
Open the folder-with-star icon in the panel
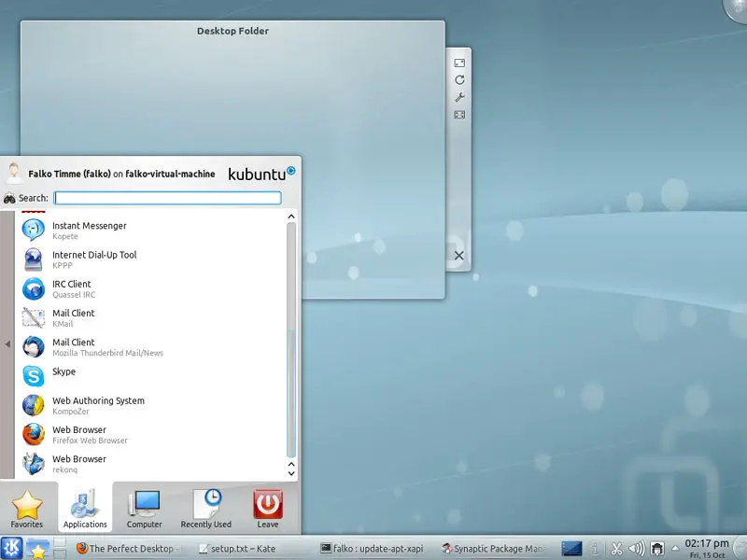[37, 549]
